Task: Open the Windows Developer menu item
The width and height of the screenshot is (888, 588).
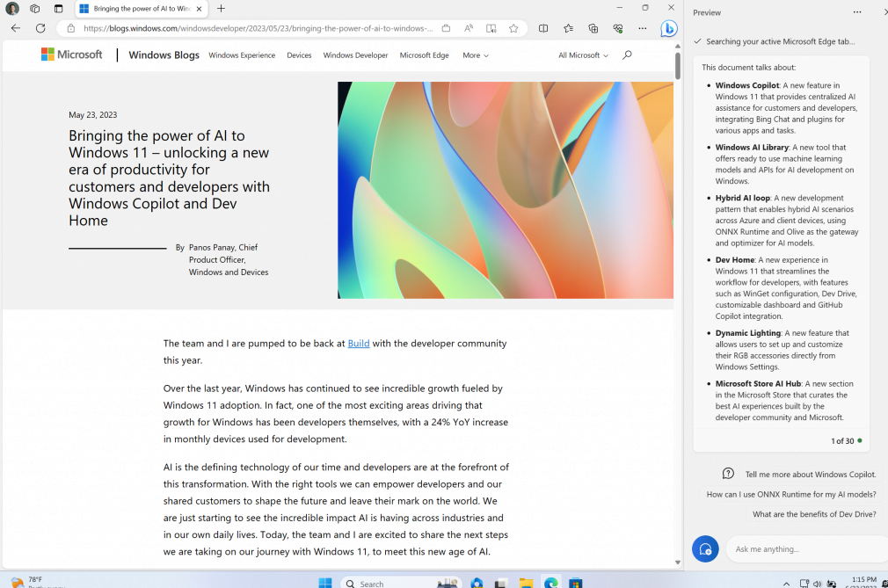Action: coord(355,55)
